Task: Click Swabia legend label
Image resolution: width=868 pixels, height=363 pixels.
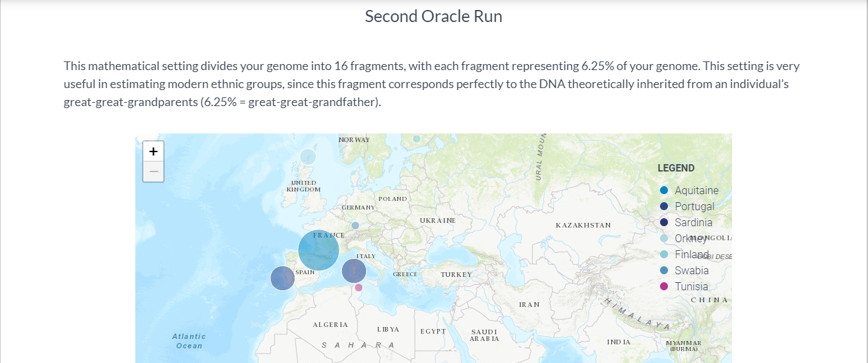Action: pos(692,270)
